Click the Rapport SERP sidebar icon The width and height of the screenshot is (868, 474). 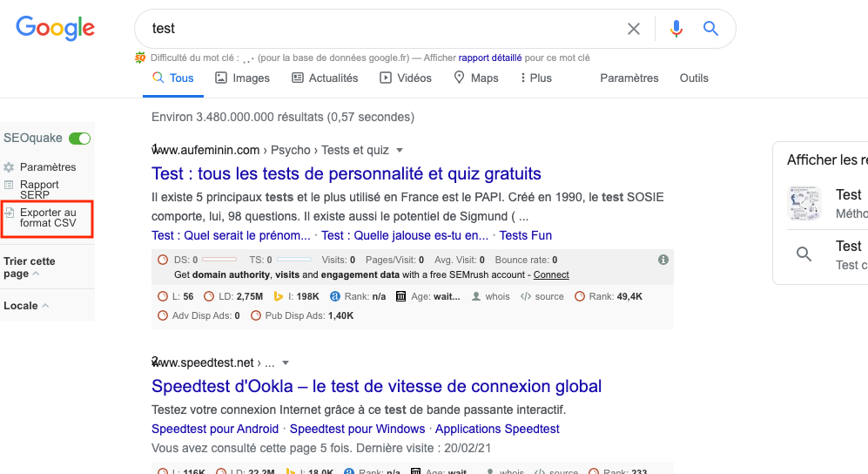coord(9,185)
